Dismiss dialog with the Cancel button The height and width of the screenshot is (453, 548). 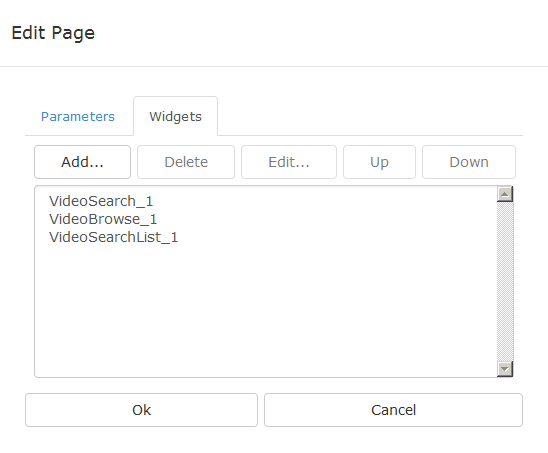tap(394, 410)
